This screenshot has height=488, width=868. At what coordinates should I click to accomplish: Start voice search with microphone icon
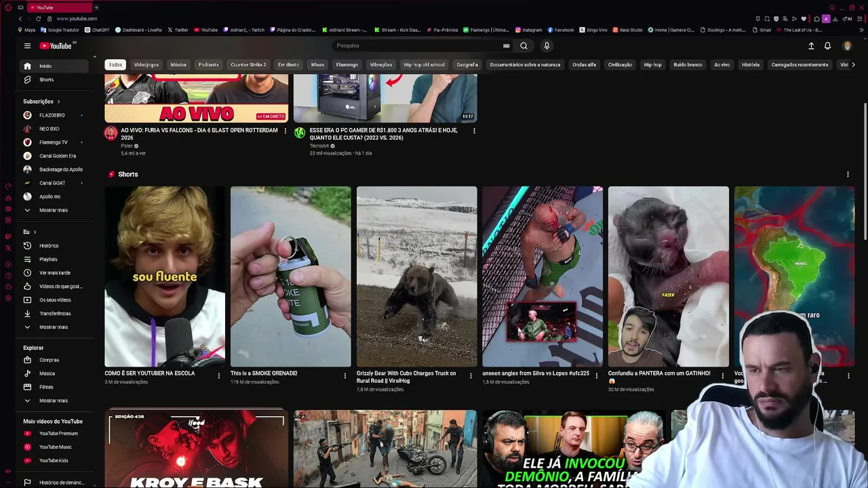point(547,45)
